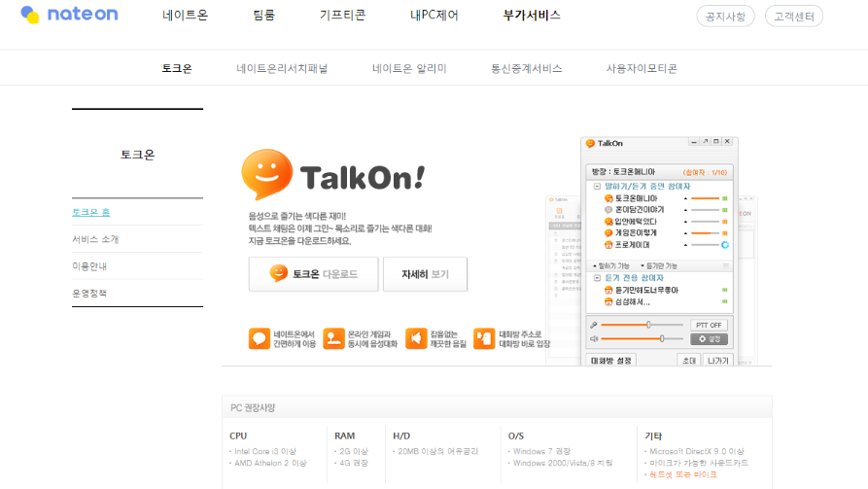This screenshot has height=489, width=868.
Task: Open the 부가서비스 top menu
Action: coord(532,16)
